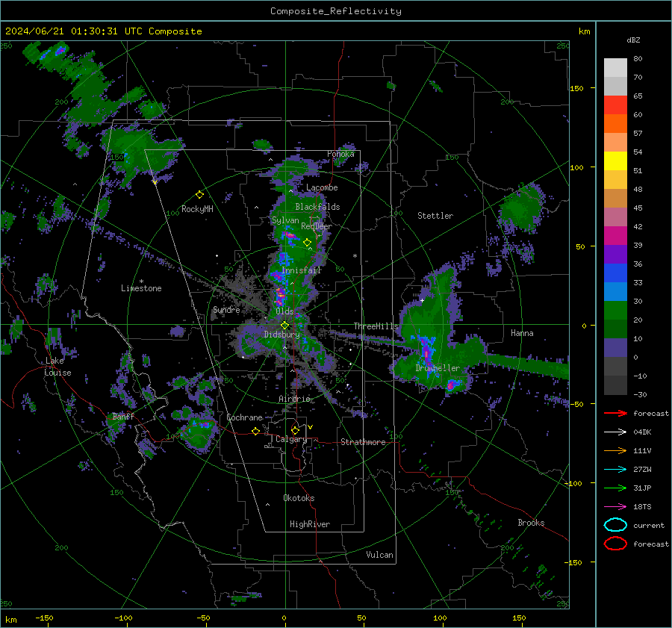Viewport: 672px width, 628px height.
Task: Click the RockyMH label on map
Action: point(197,209)
